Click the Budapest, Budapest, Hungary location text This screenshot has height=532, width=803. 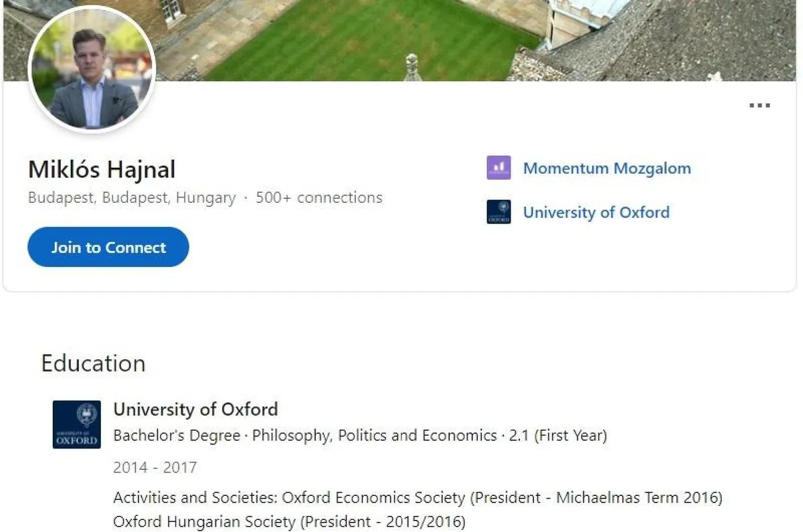pyautogui.click(x=132, y=198)
